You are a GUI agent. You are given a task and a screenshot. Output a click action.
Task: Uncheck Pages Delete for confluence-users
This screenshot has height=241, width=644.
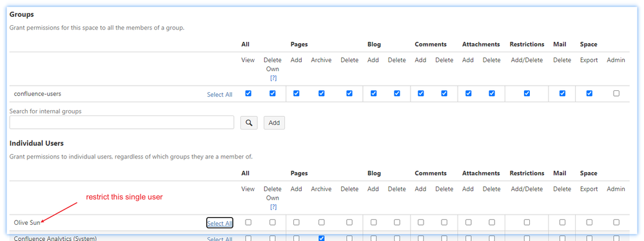point(349,93)
